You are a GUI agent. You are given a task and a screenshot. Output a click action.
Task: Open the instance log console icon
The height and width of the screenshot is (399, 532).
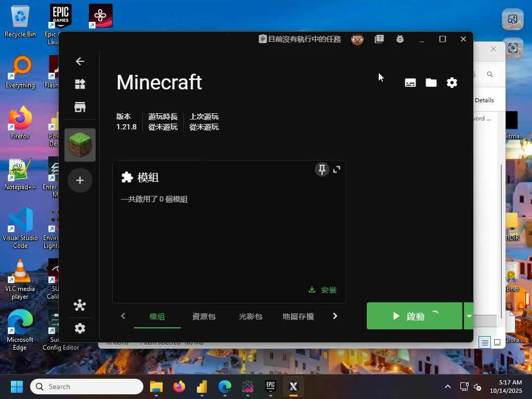(410, 83)
